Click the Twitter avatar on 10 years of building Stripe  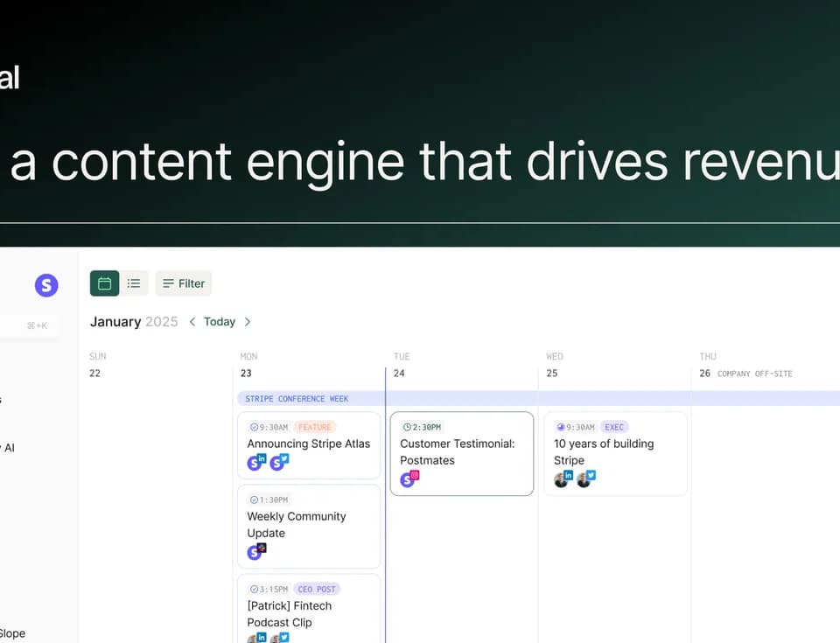(x=586, y=479)
